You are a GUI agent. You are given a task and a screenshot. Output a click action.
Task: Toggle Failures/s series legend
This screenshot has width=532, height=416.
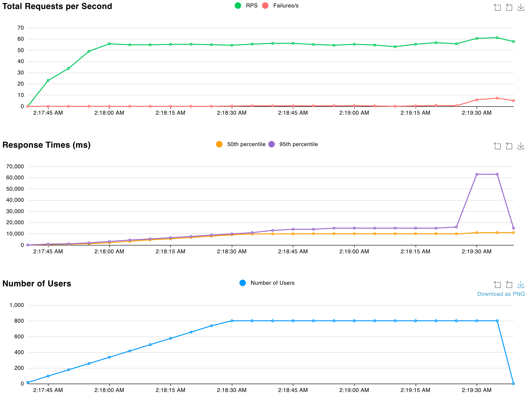tap(285, 6)
